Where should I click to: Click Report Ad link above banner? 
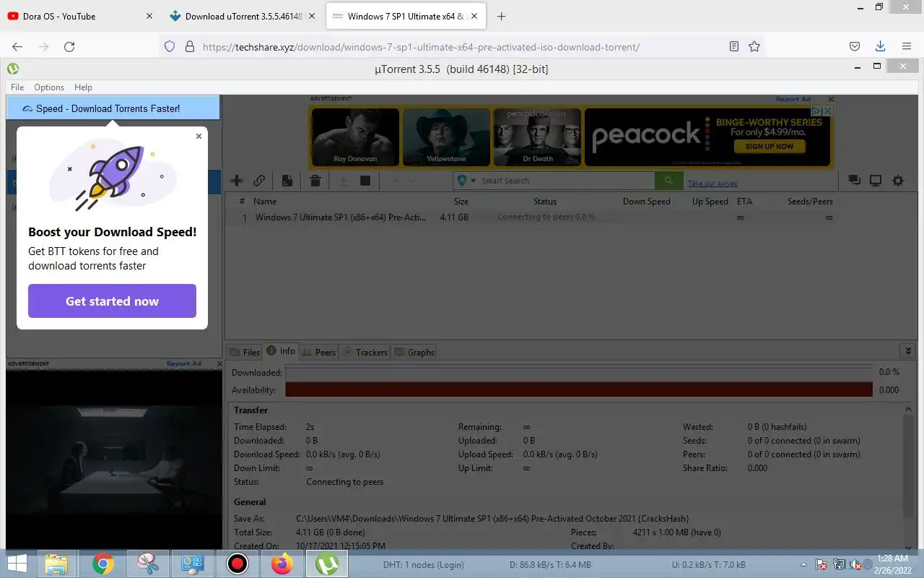point(793,99)
